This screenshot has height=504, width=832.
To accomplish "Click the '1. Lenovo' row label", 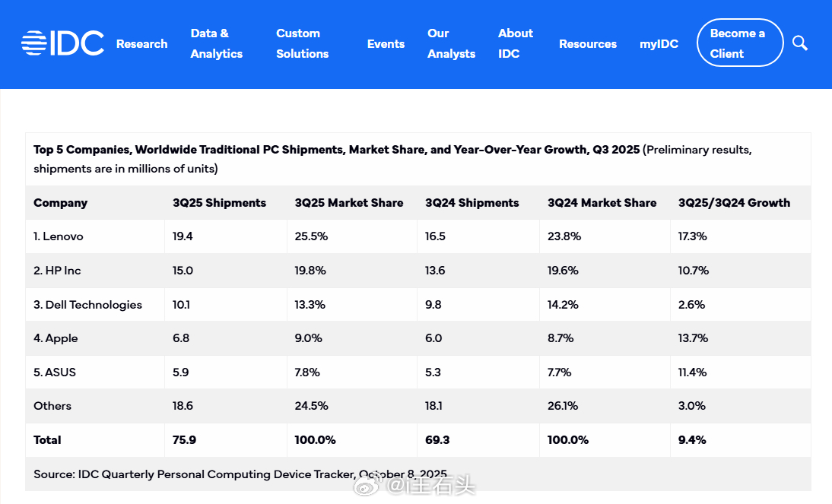I will coord(59,236).
